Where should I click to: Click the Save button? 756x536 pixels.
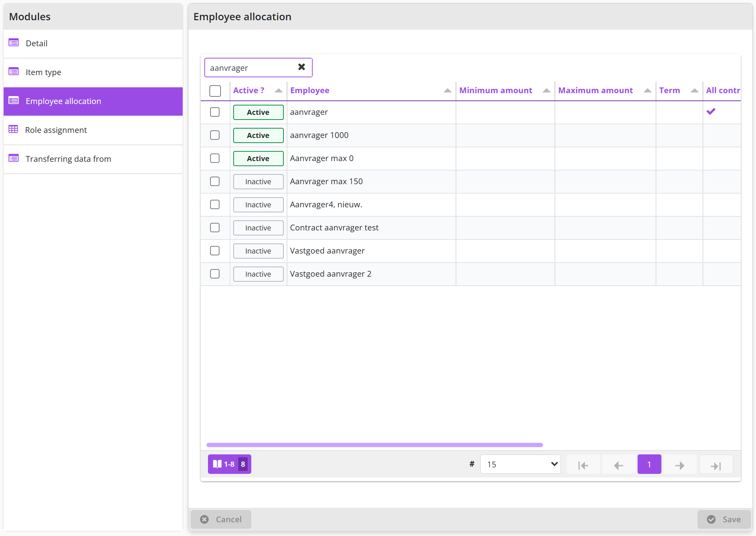[x=724, y=519]
